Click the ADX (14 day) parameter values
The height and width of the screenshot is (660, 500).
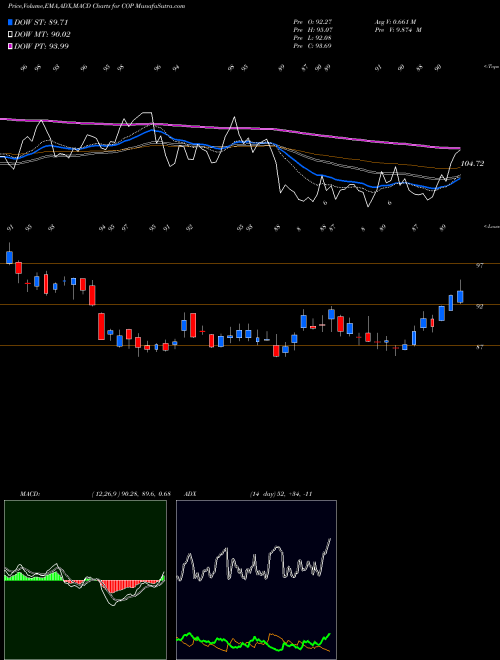tap(281, 494)
